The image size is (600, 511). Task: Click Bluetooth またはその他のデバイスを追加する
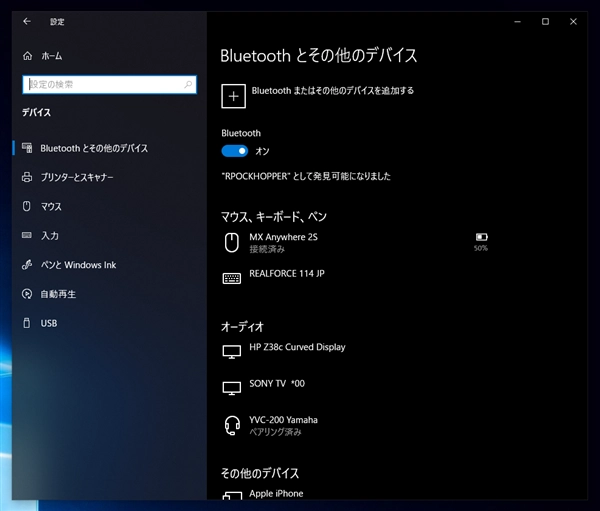(x=333, y=91)
